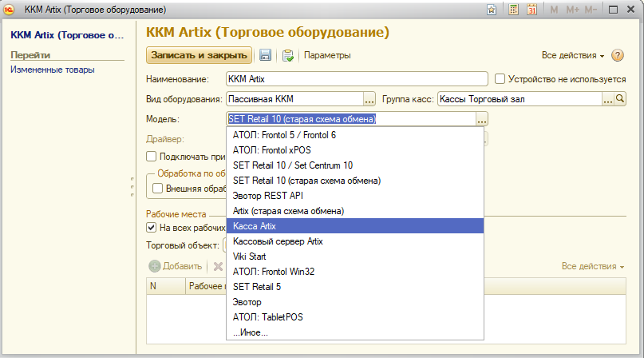Choose '...Иное...' option in list
This screenshot has width=644, height=358.
355,332
